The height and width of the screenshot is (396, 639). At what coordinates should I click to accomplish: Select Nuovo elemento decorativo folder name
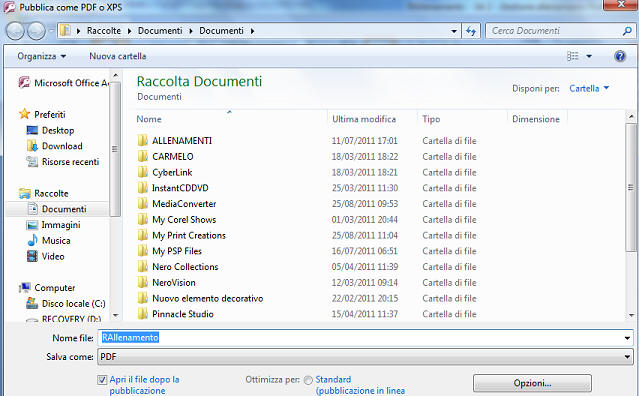click(x=207, y=298)
